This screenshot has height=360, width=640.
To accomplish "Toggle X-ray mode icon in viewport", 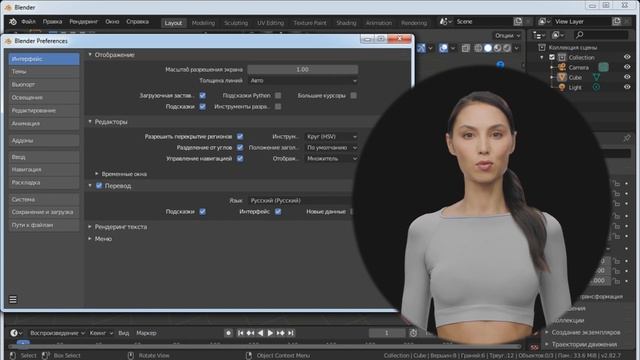I will click(466, 48).
